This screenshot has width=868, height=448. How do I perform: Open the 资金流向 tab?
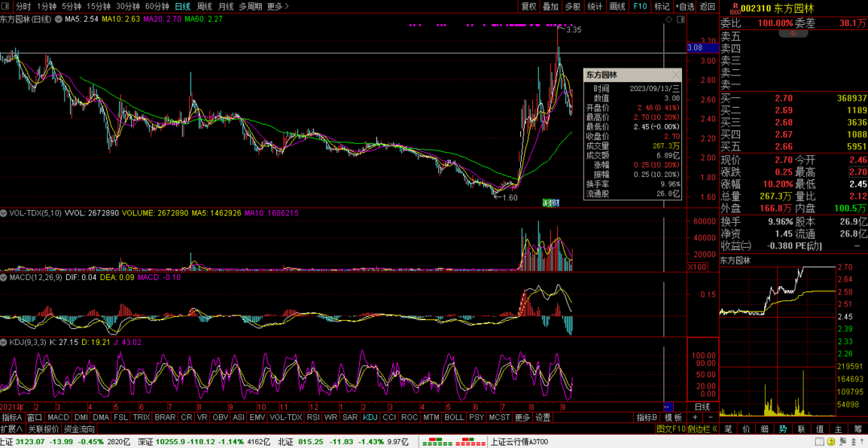pos(79,429)
